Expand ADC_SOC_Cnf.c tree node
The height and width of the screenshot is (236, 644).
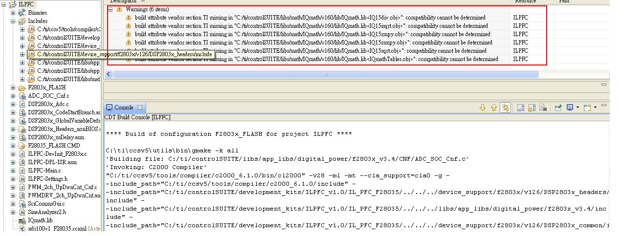[x=13, y=96]
